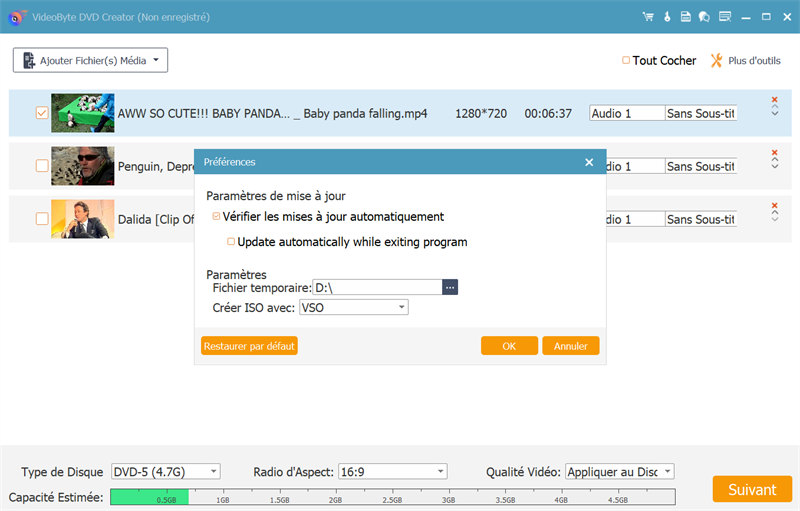
Task: Open the chat feedback icon
Action: click(704, 16)
